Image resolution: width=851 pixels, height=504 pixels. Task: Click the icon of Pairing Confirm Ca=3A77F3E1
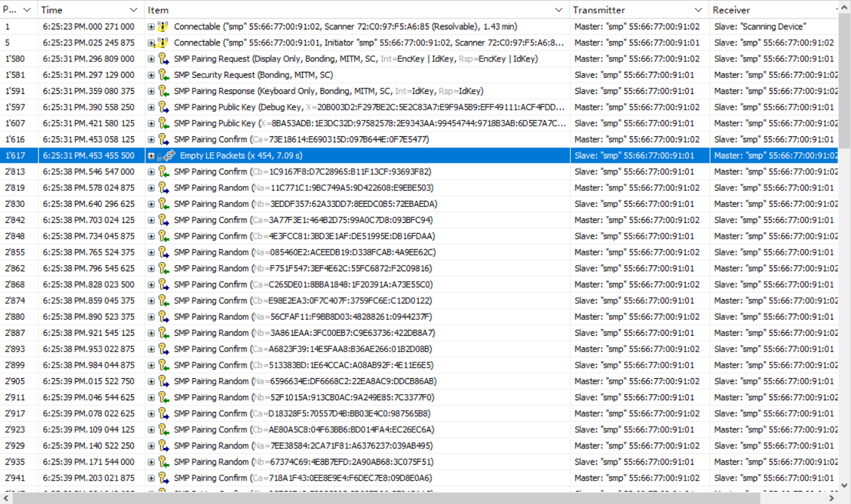pyautogui.click(x=163, y=220)
